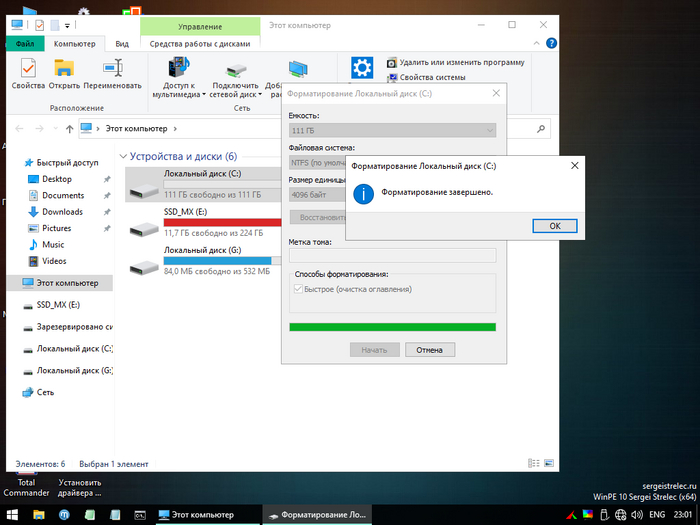The image size is (700, 525).
Task: Click the volume speaker tray icon
Action: tap(637, 515)
